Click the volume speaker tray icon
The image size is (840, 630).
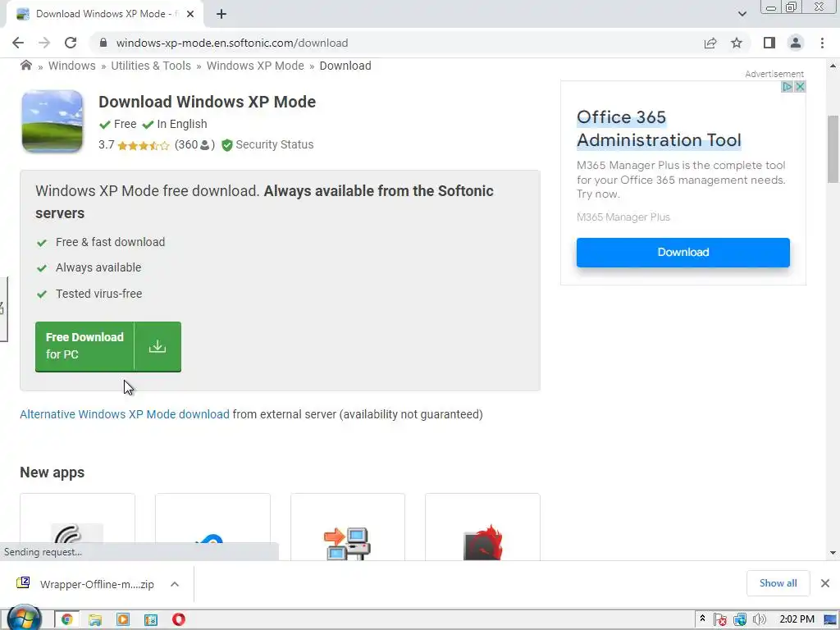[759, 620]
